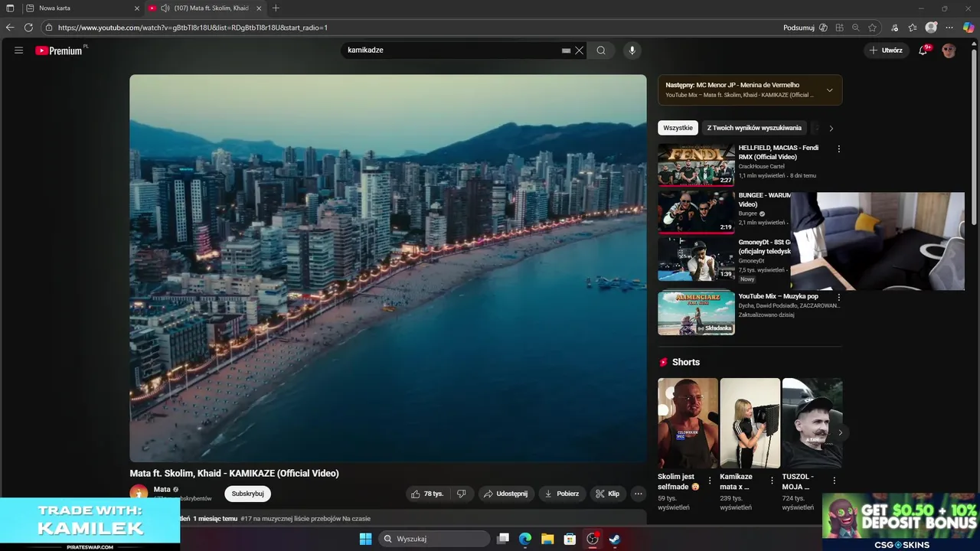
Task: Open YouTube account avatar menu
Action: coord(949,51)
